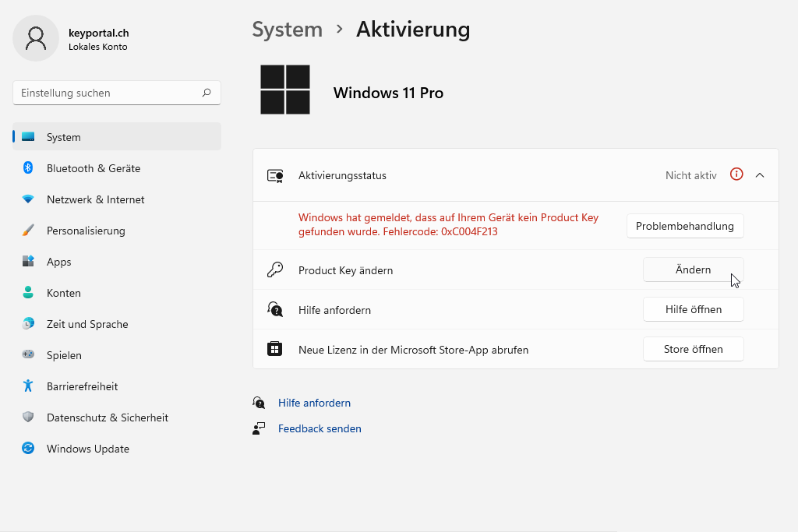
Task: Go to Zeit und Sprache settings
Action: click(x=87, y=324)
